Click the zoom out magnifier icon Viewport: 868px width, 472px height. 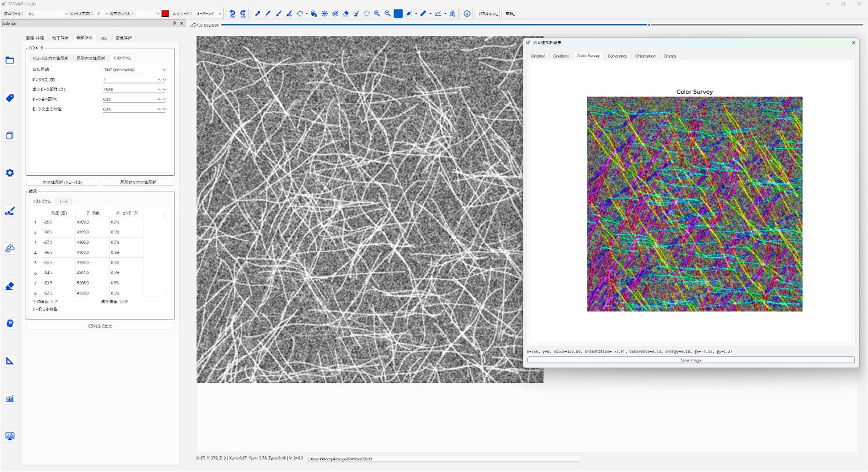click(388, 13)
